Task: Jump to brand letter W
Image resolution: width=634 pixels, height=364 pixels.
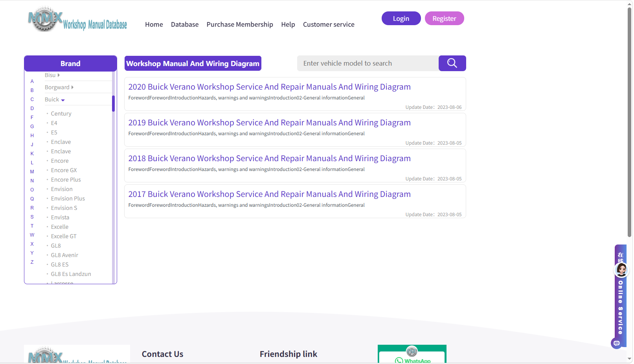Action: click(32, 235)
